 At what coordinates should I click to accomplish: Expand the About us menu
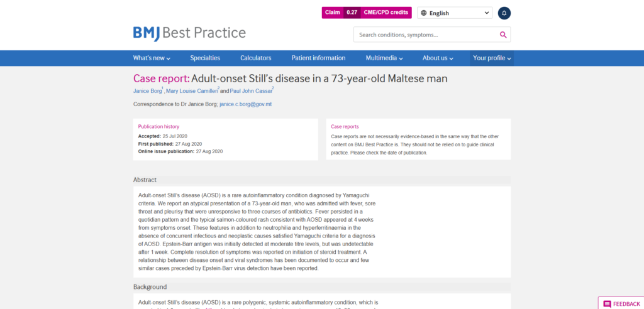pyautogui.click(x=438, y=58)
